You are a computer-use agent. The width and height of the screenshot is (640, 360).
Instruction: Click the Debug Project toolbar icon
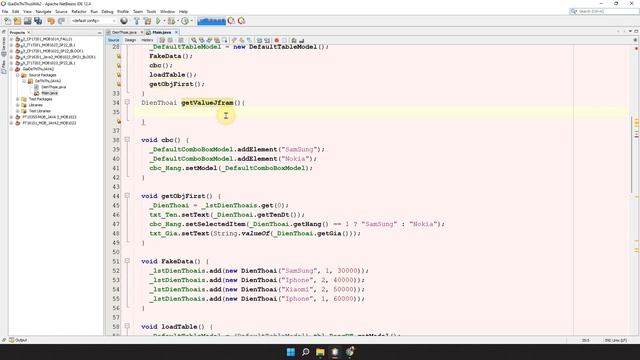coord(171,21)
